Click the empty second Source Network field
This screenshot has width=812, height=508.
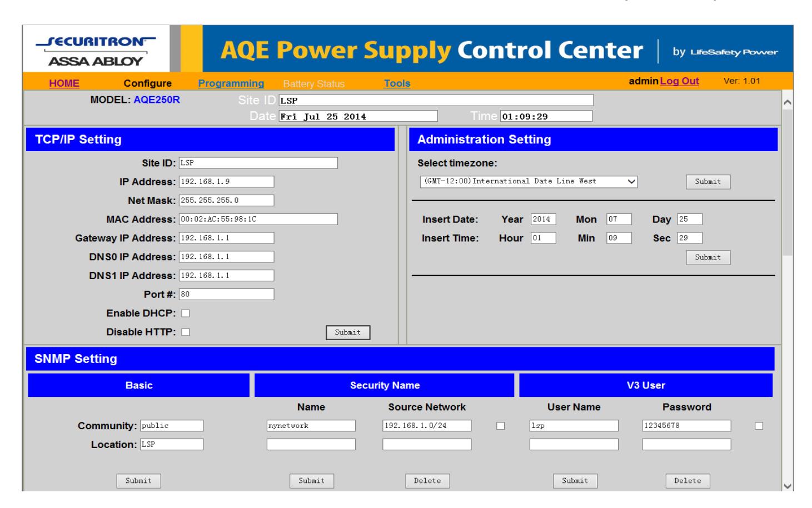point(427,444)
